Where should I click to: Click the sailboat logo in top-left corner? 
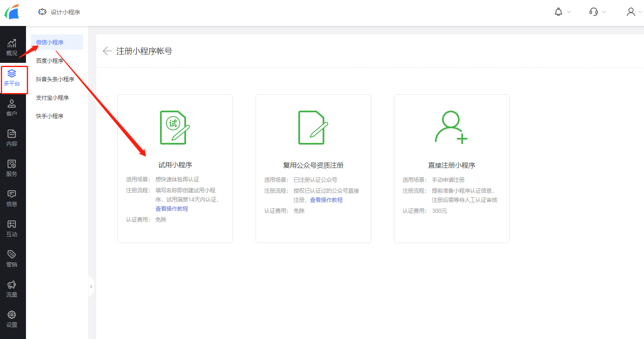[x=12, y=12]
